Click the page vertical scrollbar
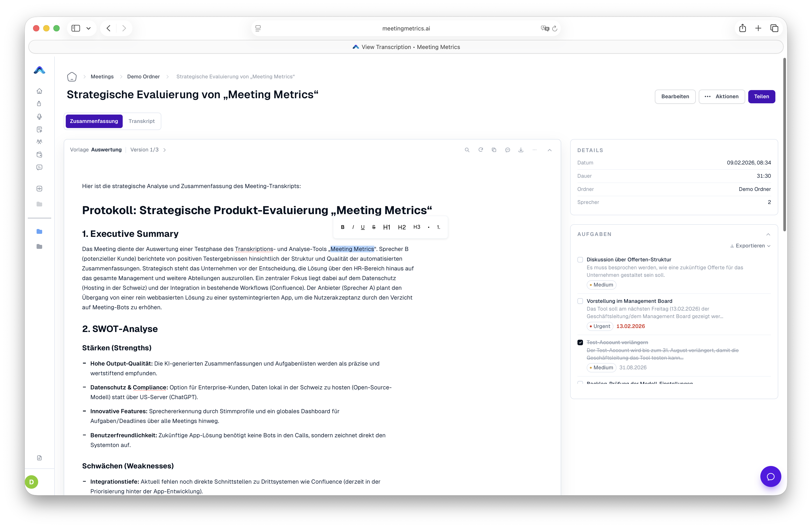The image size is (812, 528). click(784, 145)
